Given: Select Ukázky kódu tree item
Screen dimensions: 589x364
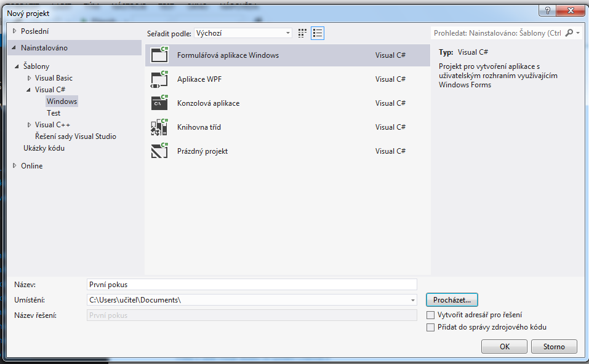Looking at the screenshot, I should click(44, 148).
